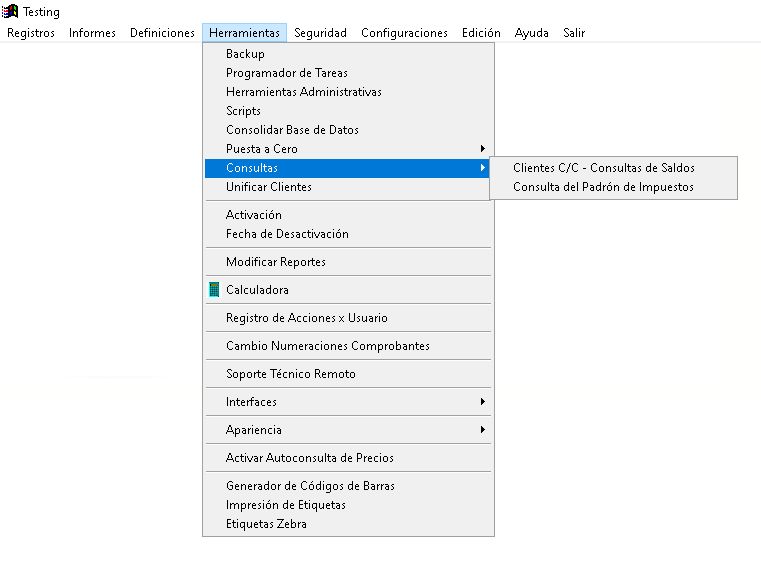Launch Programador de Tareas
The height and width of the screenshot is (571, 761).
pyautogui.click(x=287, y=73)
